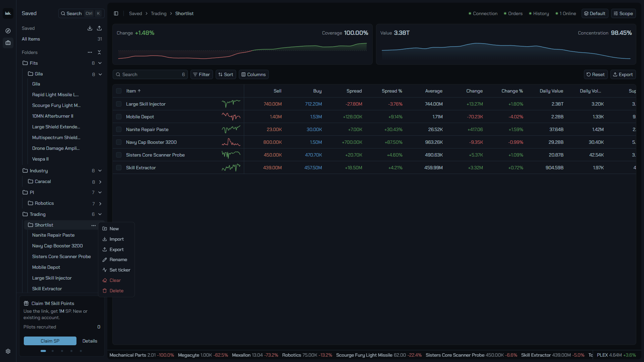
Task: Go to Trading in the breadcrumb
Action: pos(159,13)
